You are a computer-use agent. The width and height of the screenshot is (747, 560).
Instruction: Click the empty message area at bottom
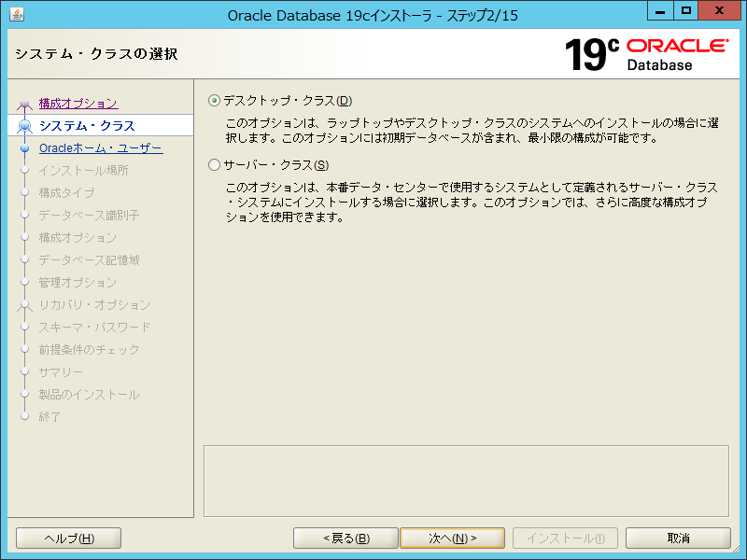click(466, 481)
